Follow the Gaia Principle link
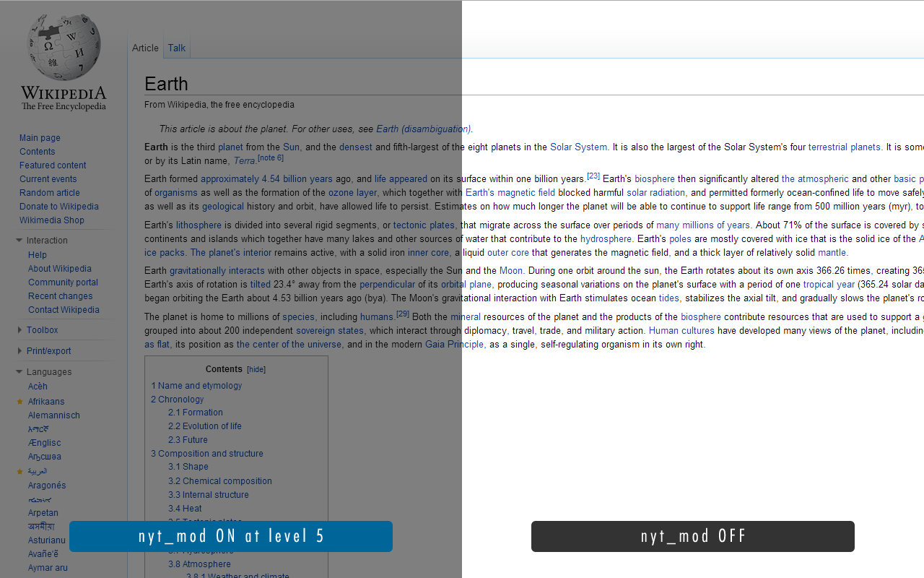This screenshot has width=924, height=578. pos(454,345)
